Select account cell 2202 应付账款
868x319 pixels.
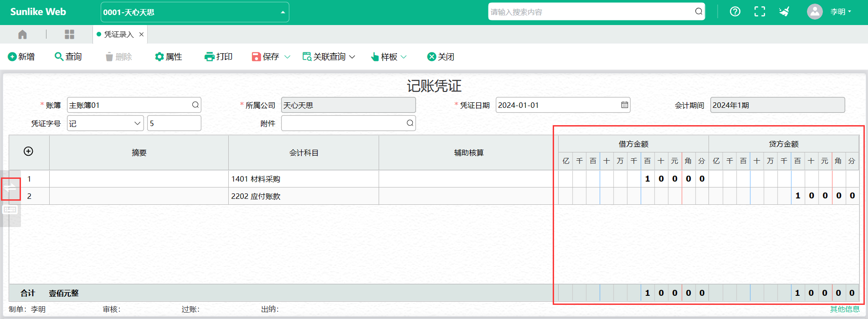click(x=303, y=196)
